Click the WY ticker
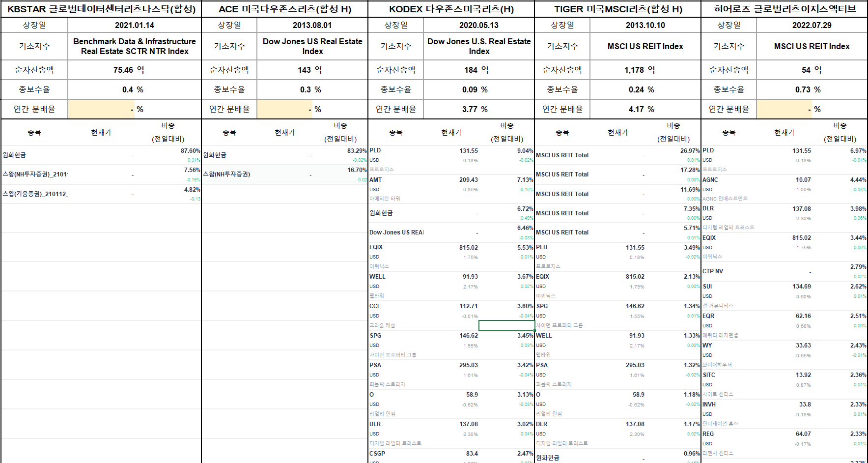 (x=707, y=346)
